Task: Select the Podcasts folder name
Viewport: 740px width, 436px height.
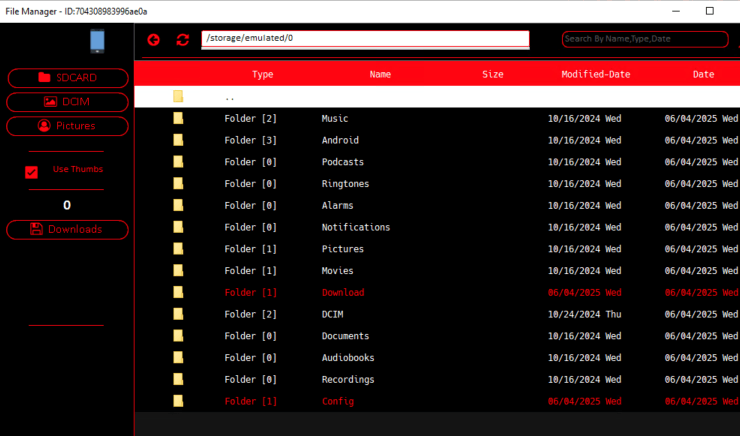Action: tap(343, 162)
